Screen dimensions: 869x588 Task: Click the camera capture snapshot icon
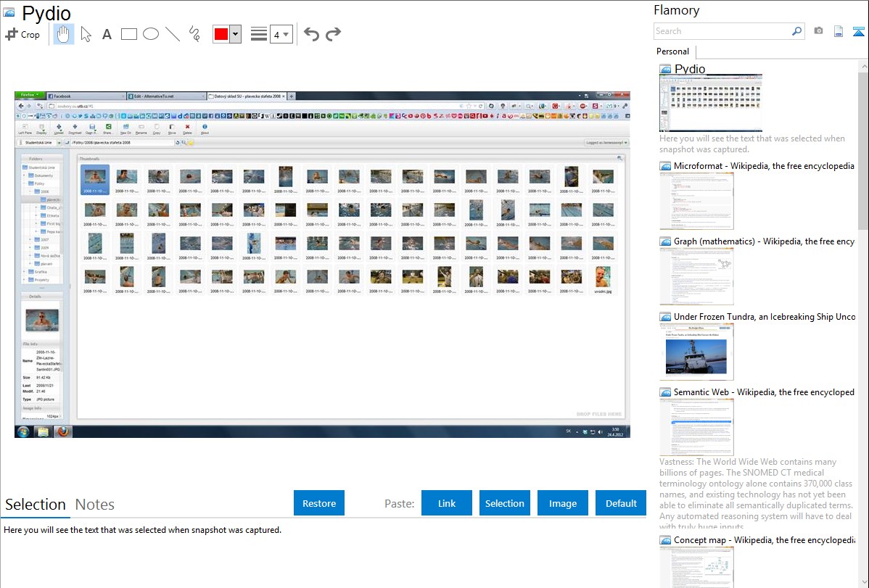[x=818, y=31]
